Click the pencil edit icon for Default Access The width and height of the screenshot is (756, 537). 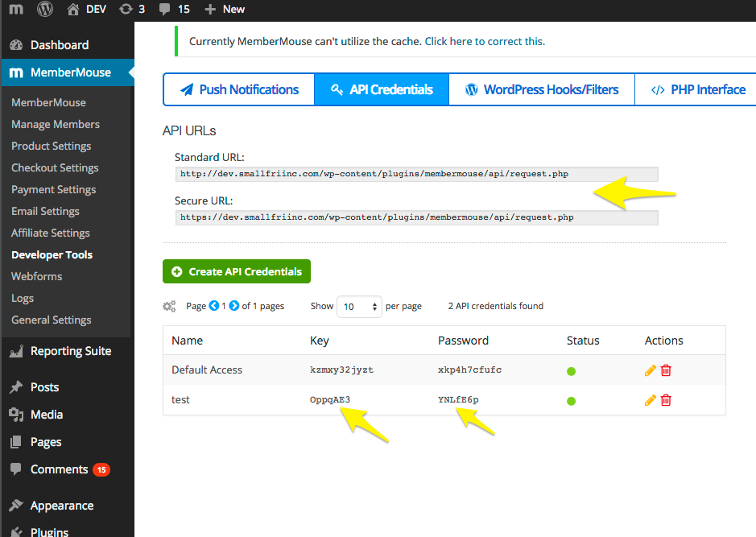650,370
